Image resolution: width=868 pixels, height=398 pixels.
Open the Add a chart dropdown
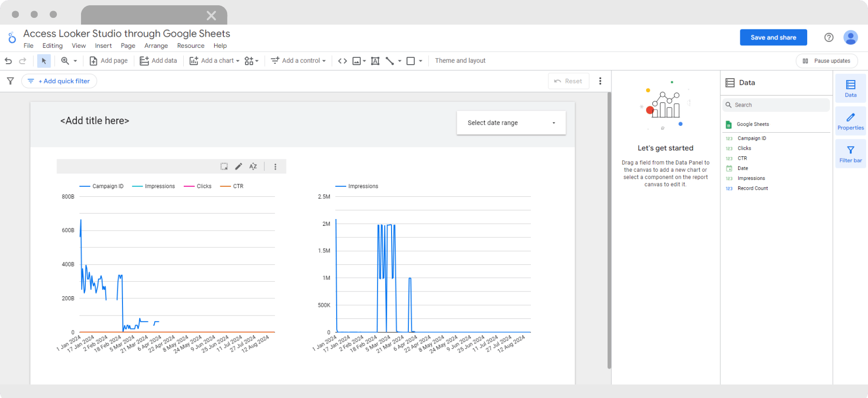tap(215, 61)
